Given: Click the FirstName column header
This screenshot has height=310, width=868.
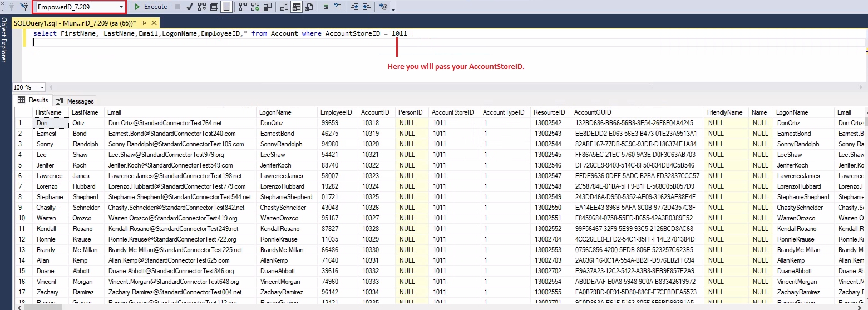Looking at the screenshot, I should pyautogui.click(x=51, y=112).
